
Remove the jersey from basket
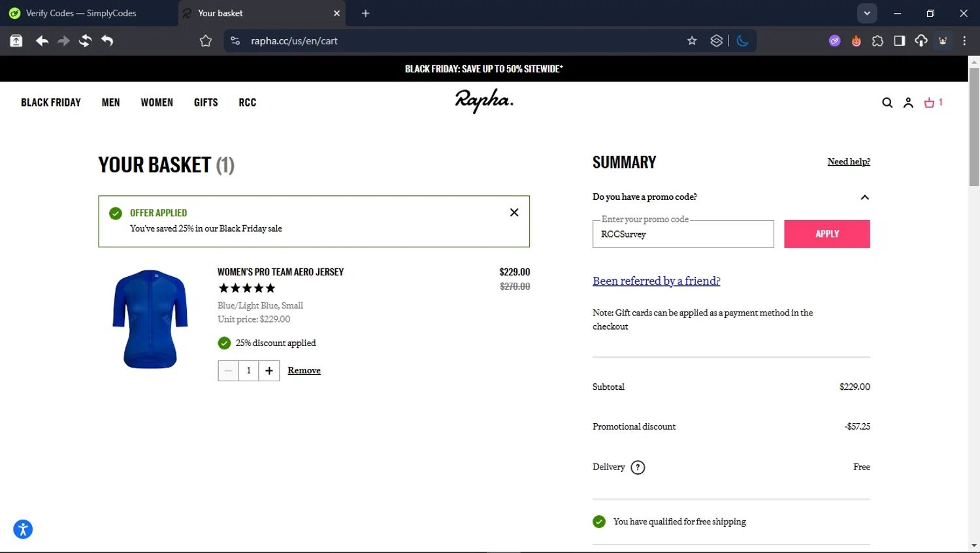[x=304, y=371]
